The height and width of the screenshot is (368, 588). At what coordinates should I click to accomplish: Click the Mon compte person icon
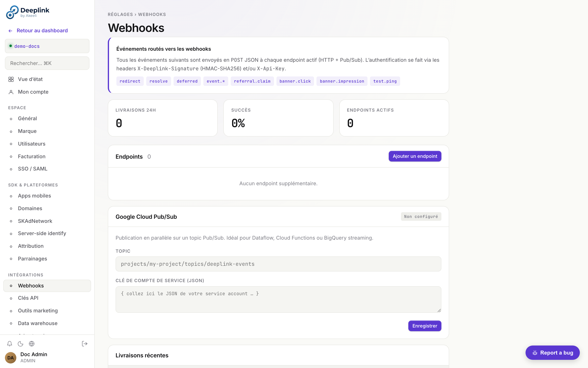(x=11, y=92)
